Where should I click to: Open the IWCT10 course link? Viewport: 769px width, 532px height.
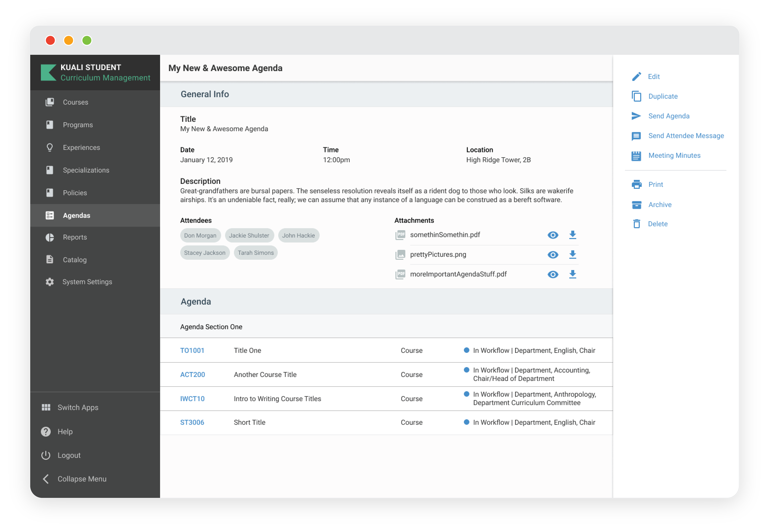[x=192, y=399]
